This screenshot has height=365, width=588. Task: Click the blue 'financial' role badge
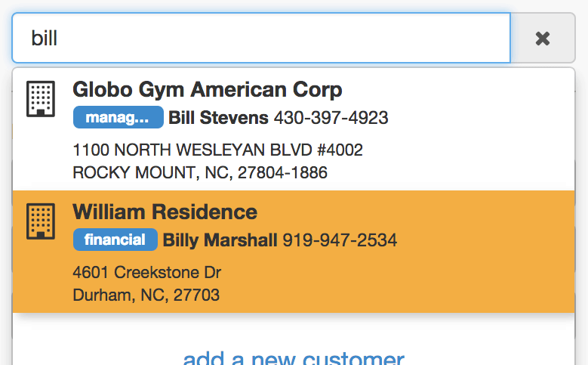tap(115, 240)
